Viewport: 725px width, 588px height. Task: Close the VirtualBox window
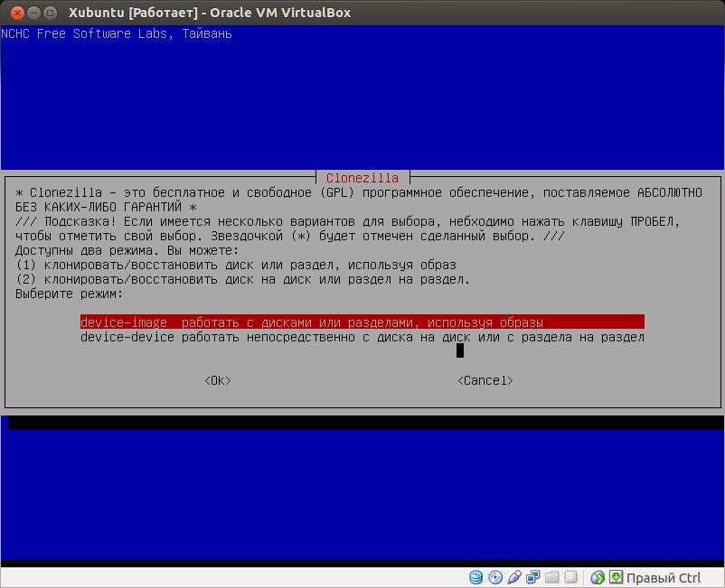click(17, 13)
